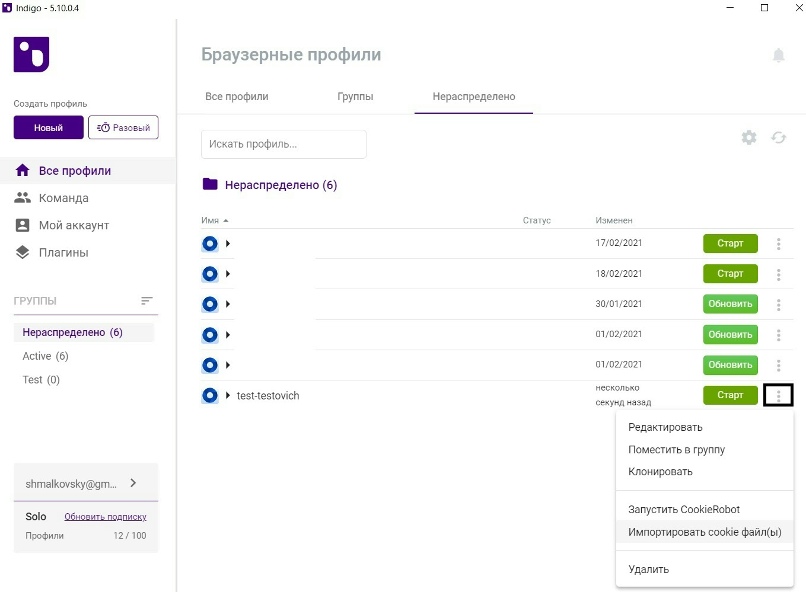Viewport: 806px width, 592px height.
Task: Click the Indigo logo in sidebar
Action: [x=31, y=54]
